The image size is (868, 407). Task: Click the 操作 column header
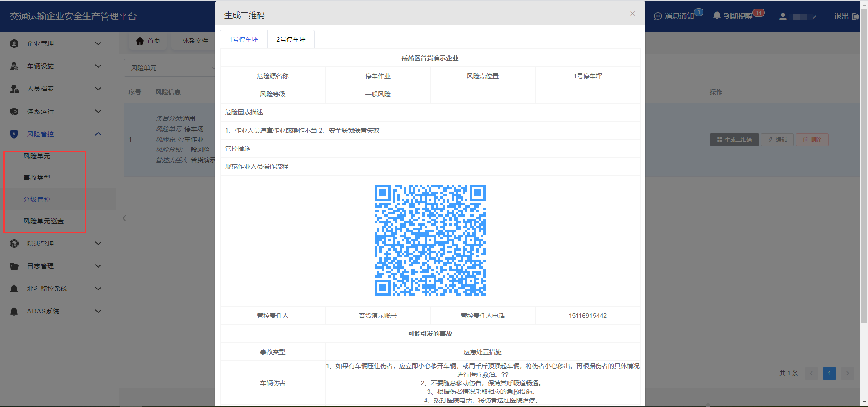[716, 92]
